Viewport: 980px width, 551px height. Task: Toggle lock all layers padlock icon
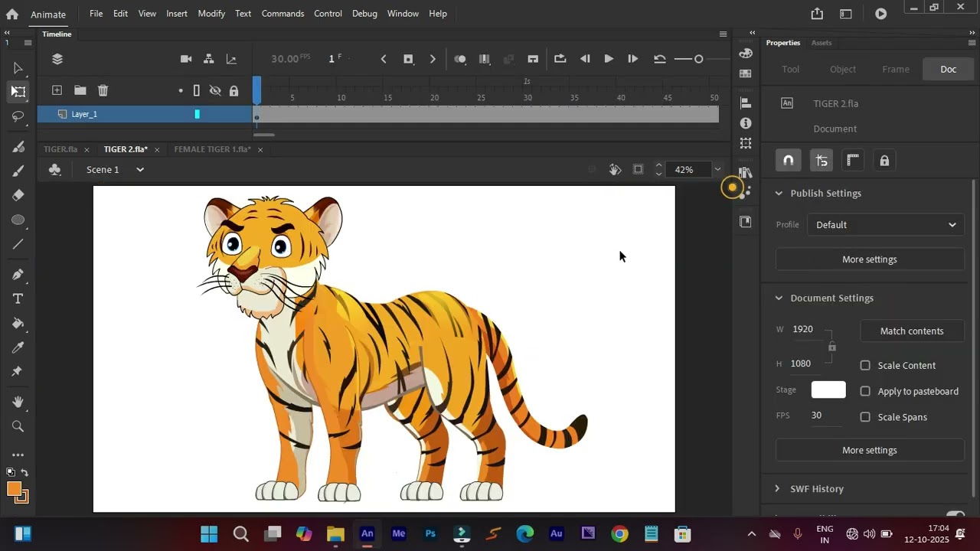click(234, 90)
